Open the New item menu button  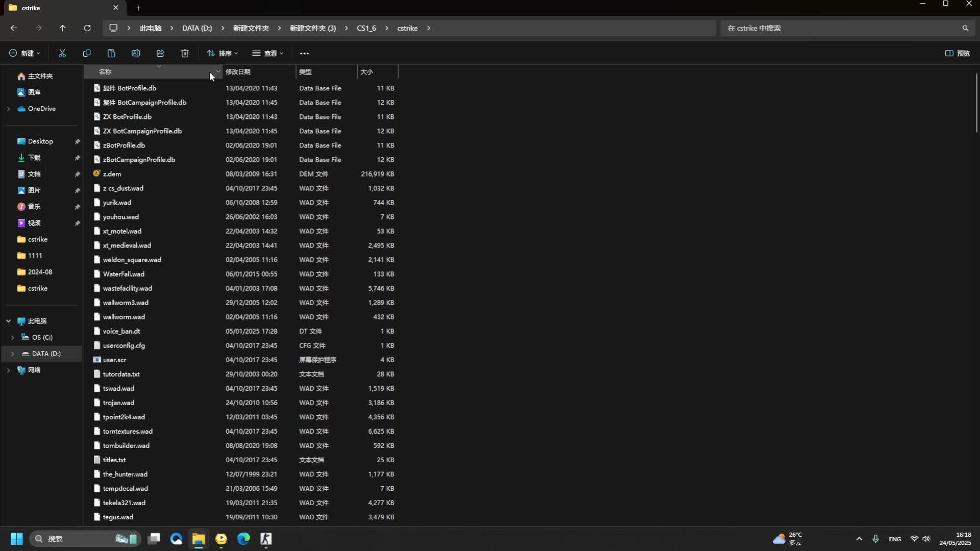[x=24, y=53]
